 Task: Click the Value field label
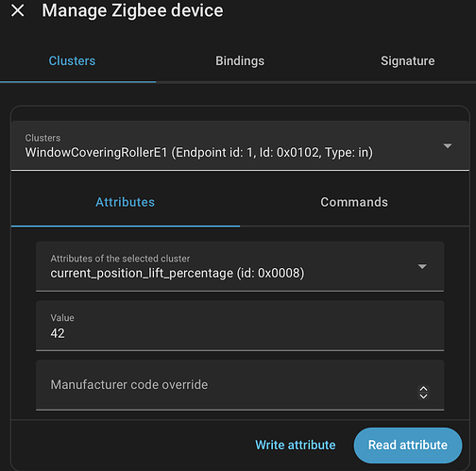coord(62,318)
